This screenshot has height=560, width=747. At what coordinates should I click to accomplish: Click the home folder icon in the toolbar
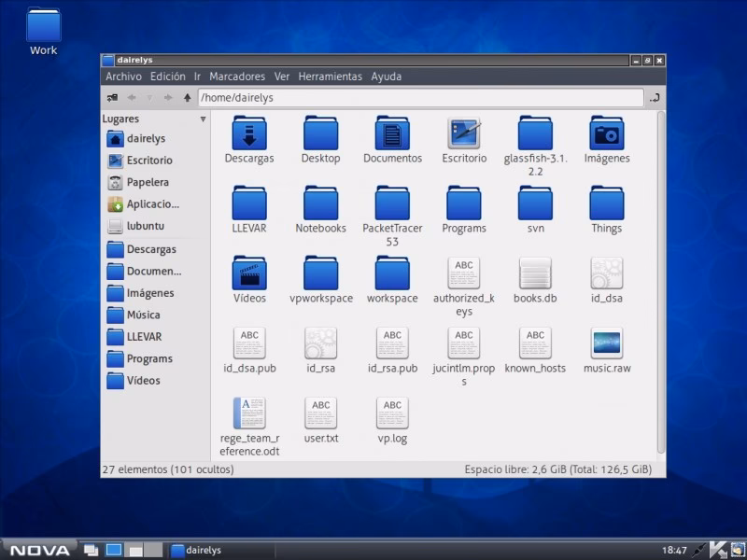point(112,97)
